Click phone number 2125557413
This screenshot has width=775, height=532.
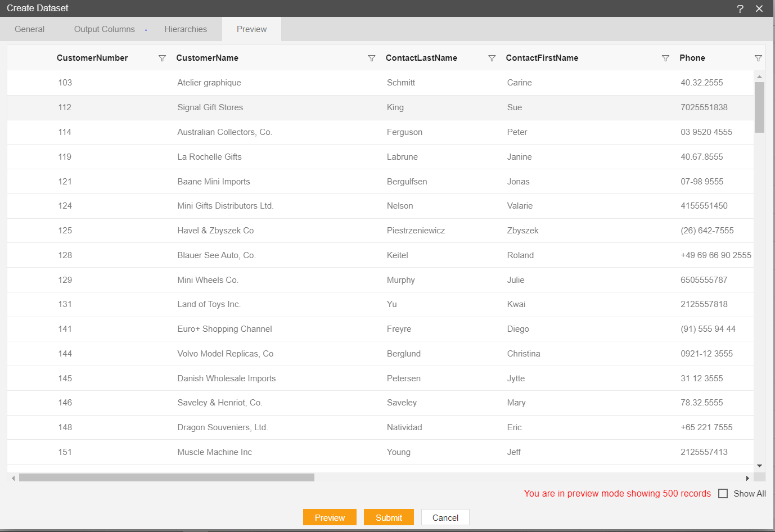(x=704, y=452)
